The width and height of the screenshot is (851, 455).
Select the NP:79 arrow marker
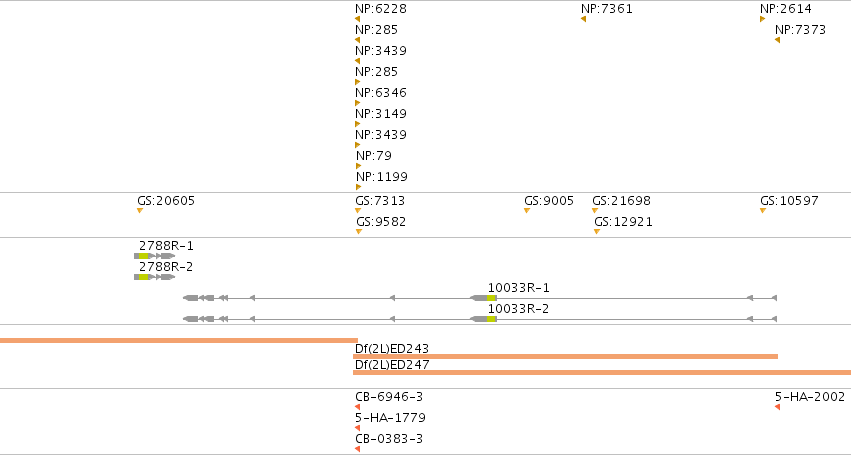click(x=358, y=166)
